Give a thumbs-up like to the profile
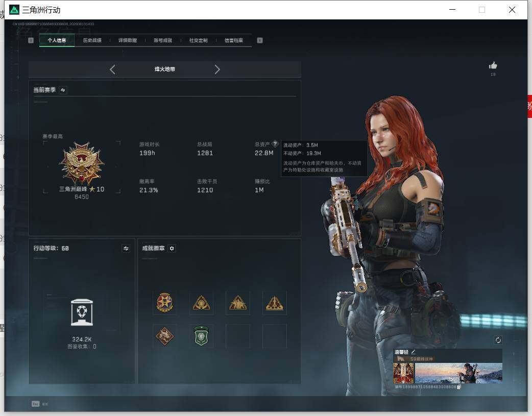 click(493, 65)
